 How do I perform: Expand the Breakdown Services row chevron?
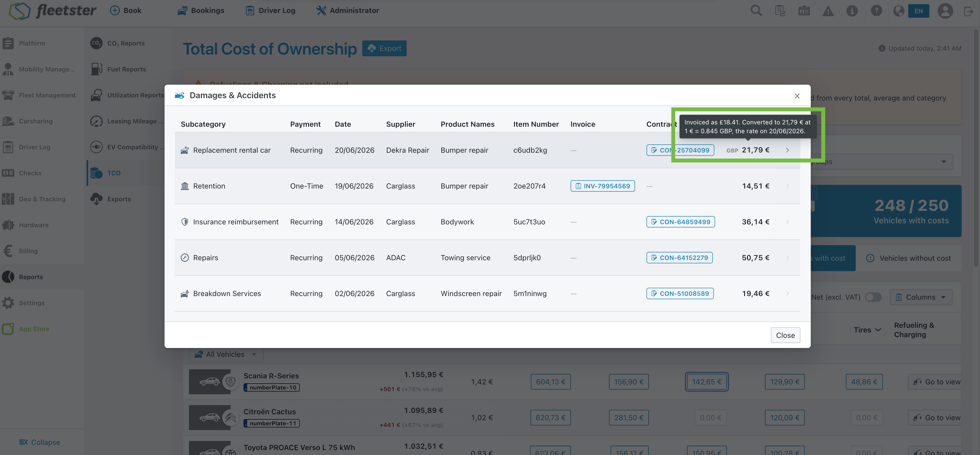coord(787,294)
